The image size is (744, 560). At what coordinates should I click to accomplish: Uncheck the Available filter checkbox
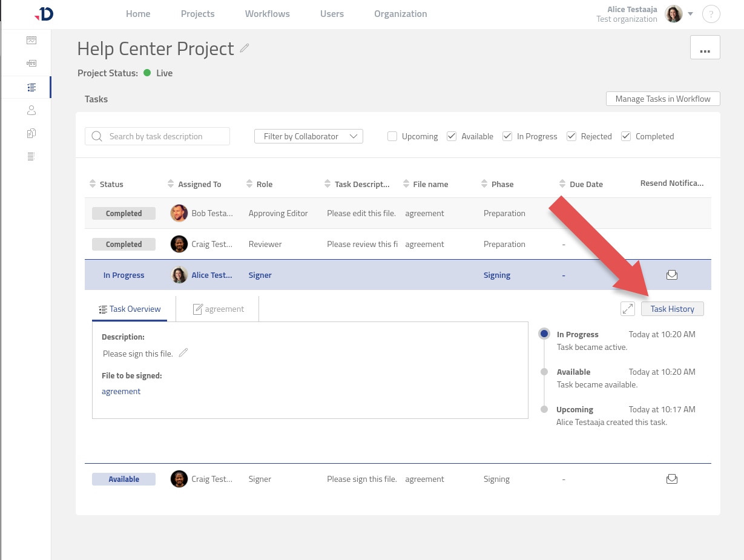pos(452,136)
